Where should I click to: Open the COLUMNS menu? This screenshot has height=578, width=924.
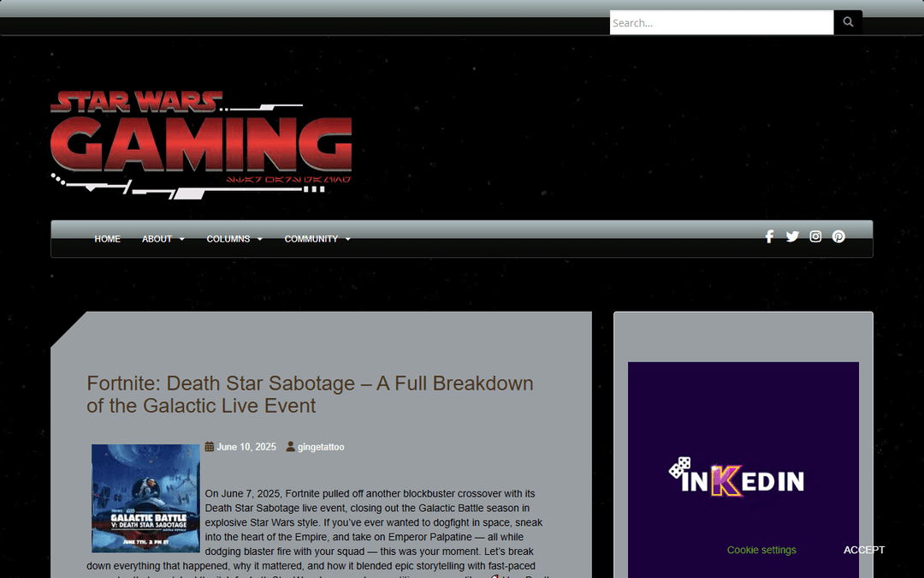(x=228, y=239)
